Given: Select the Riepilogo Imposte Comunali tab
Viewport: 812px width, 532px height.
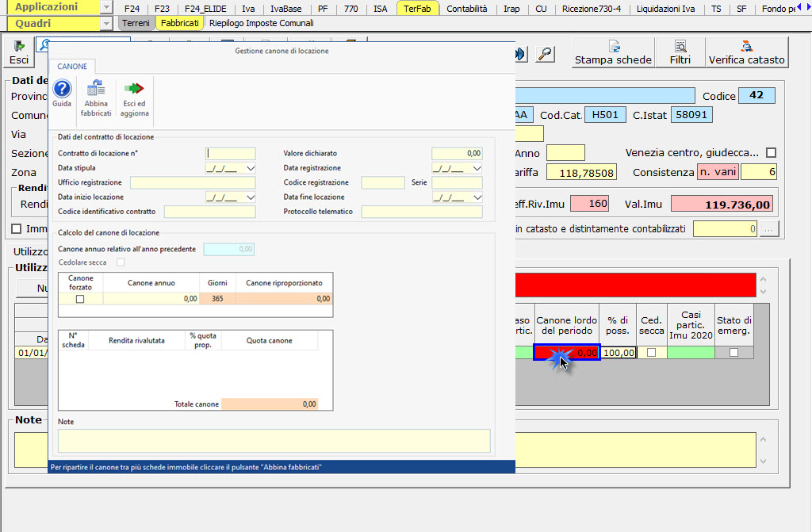Looking at the screenshot, I should [x=261, y=23].
